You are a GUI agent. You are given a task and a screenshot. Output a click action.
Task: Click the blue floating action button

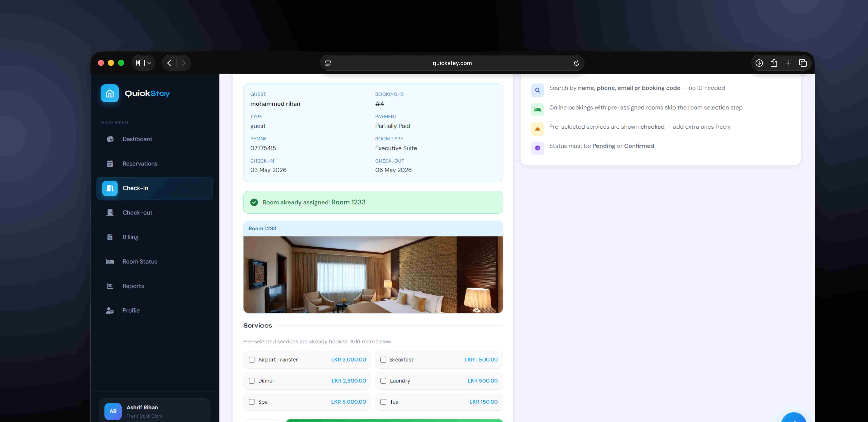(x=794, y=417)
